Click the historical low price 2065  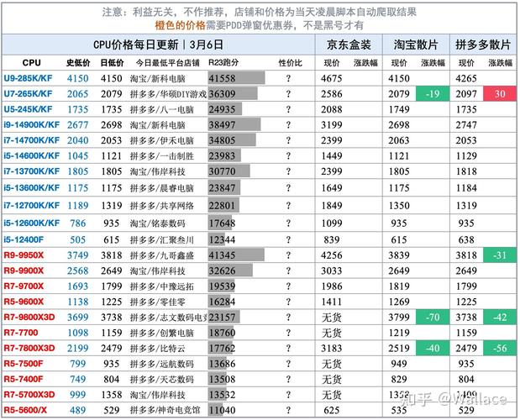(78, 94)
